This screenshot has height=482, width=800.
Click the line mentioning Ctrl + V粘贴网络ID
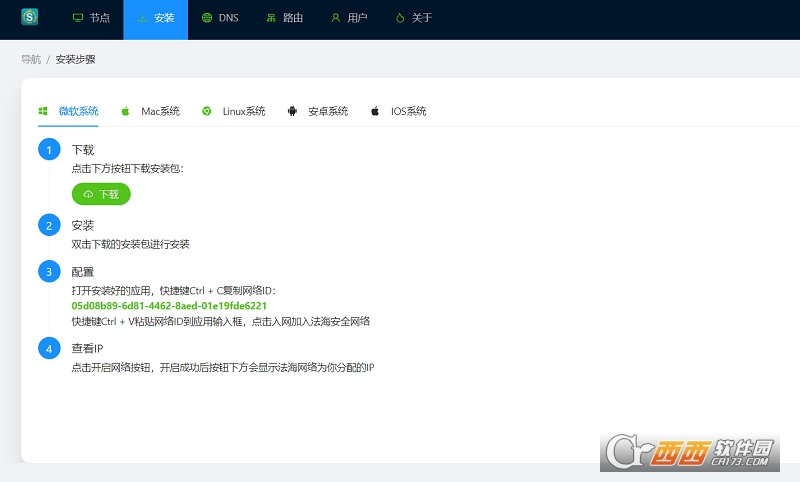click(x=221, y=322)
